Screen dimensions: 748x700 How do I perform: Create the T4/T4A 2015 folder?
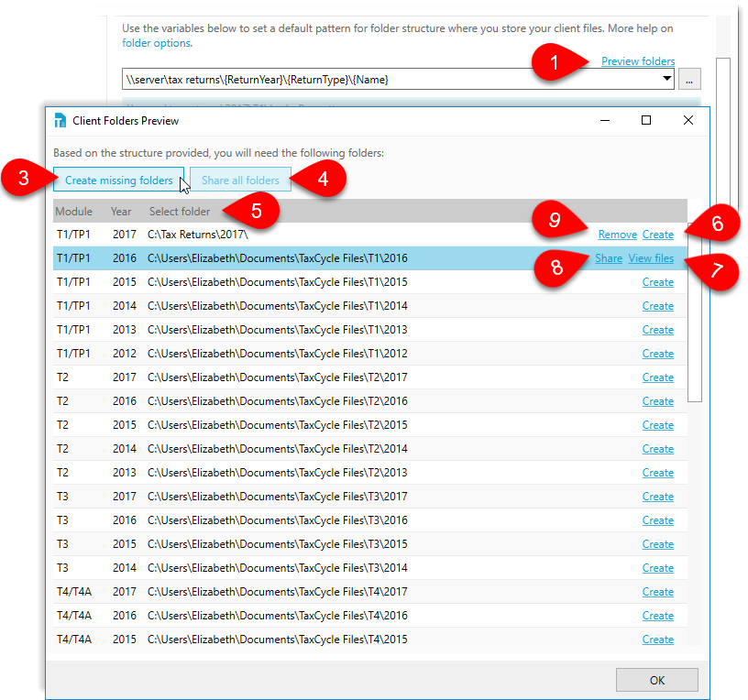(658, 640)
